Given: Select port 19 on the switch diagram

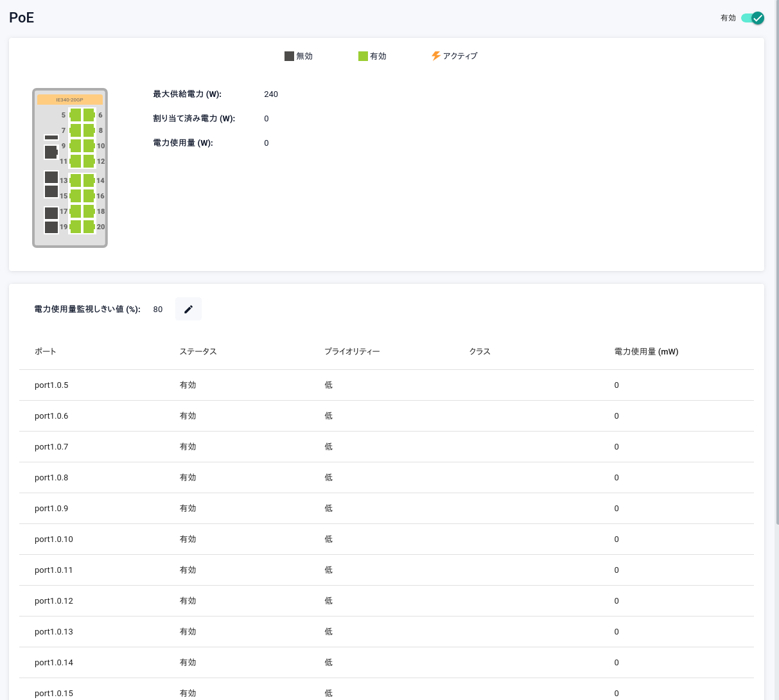Looking at the screenshot, I should pos(76,227).
